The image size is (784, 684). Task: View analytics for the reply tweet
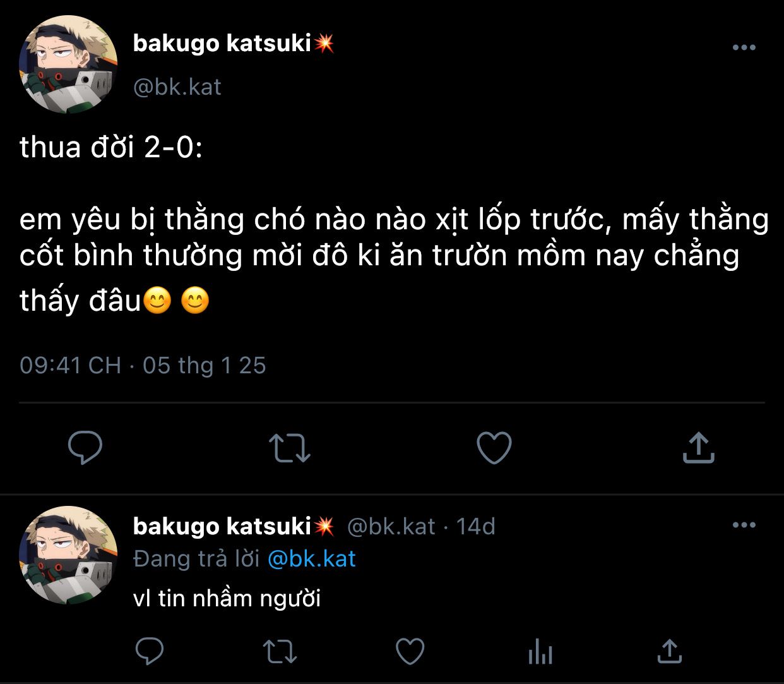tap(540, 651)
